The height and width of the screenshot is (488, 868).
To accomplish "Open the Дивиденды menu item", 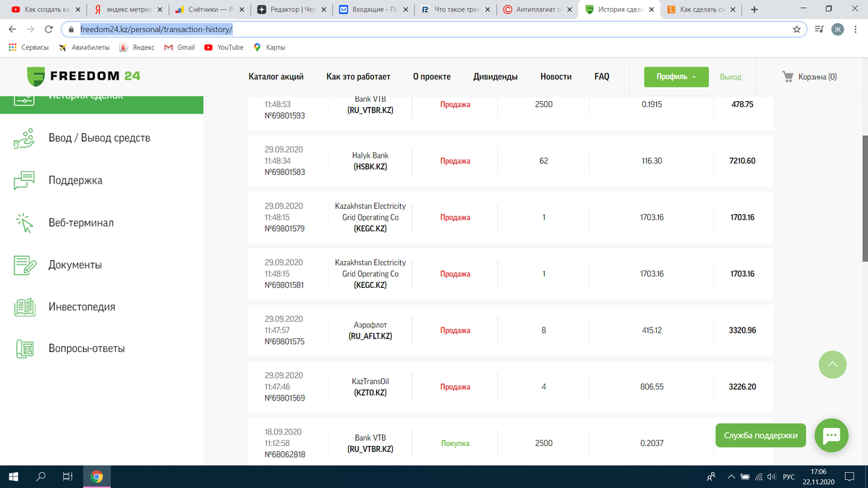I will point(495,77).
